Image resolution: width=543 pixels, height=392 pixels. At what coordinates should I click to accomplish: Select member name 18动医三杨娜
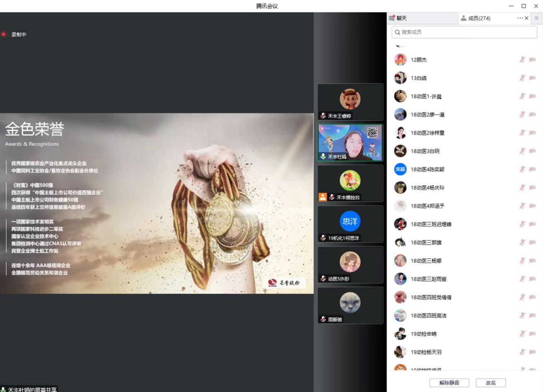tap(426, 261)
